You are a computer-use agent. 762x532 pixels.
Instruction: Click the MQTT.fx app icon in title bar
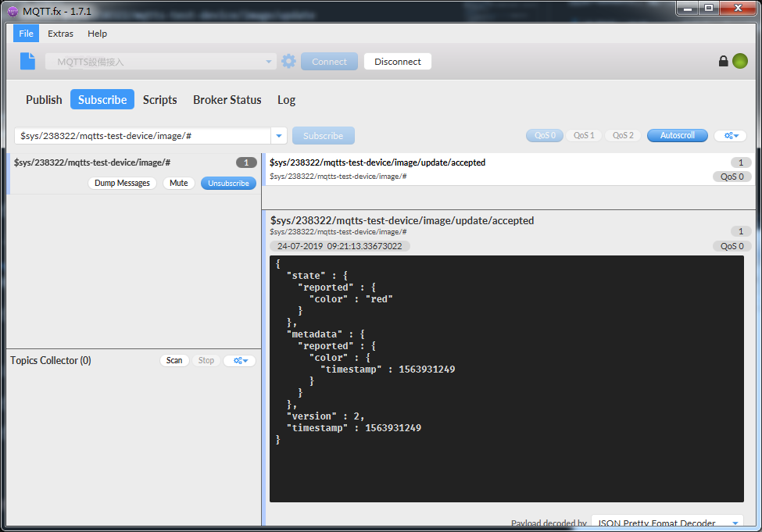(x=13, y=11)
